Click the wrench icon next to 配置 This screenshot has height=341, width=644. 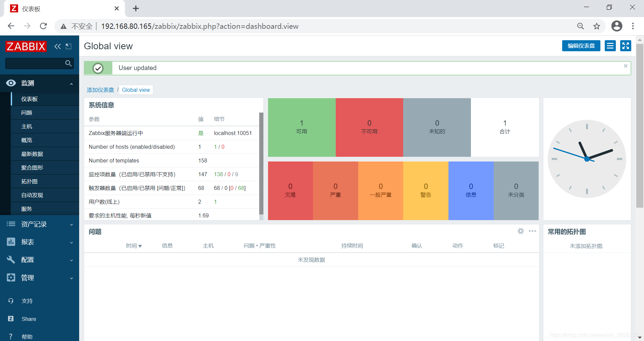[11, 260]
